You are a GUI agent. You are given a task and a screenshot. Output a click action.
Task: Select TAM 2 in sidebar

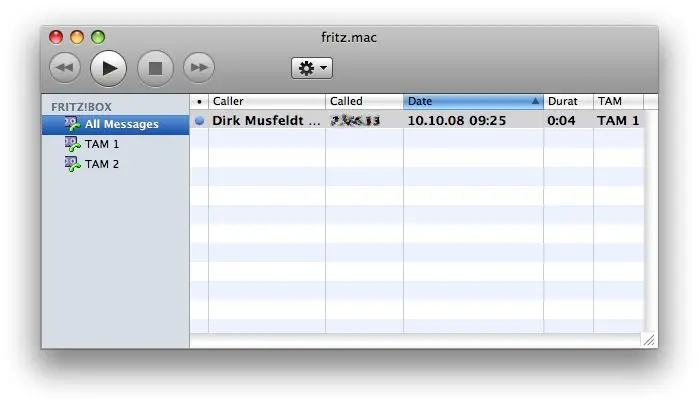(115, 164)
